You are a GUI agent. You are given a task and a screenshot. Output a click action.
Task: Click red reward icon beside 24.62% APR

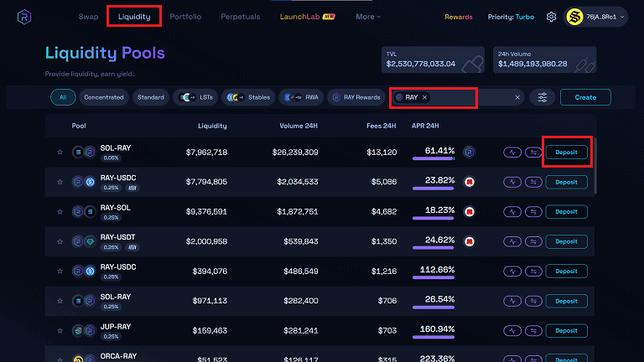[x=469, y=241]
